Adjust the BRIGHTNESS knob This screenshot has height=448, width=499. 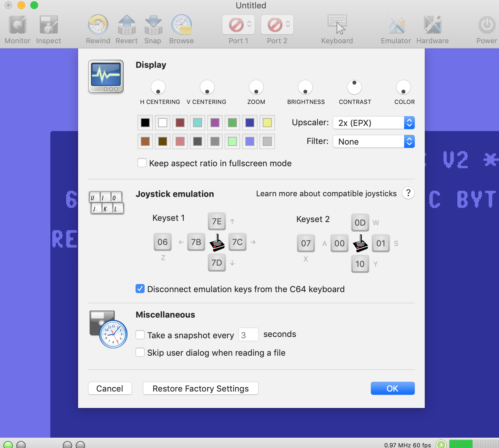305,87
